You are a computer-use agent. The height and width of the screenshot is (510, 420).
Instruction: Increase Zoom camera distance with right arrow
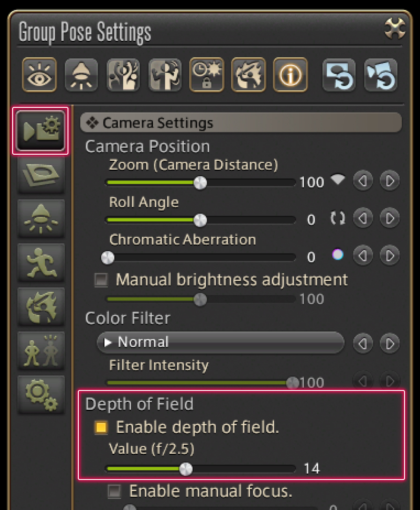[x=390, y=180]
